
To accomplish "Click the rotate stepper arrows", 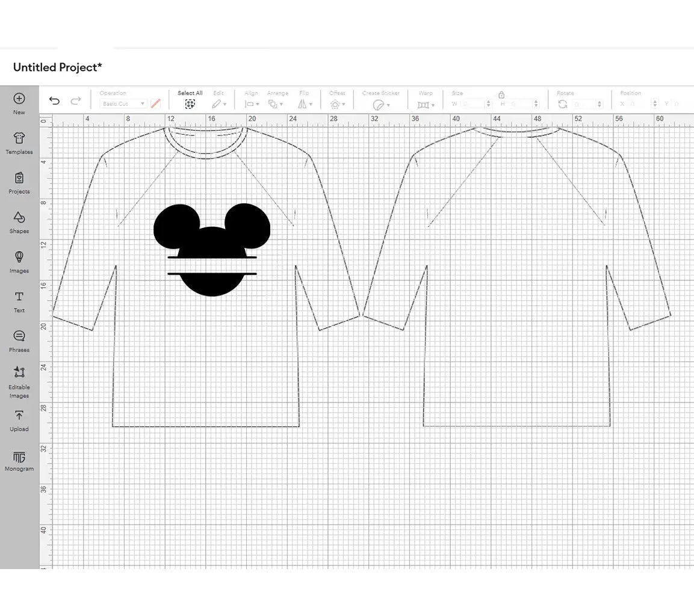I will point(600,104).
